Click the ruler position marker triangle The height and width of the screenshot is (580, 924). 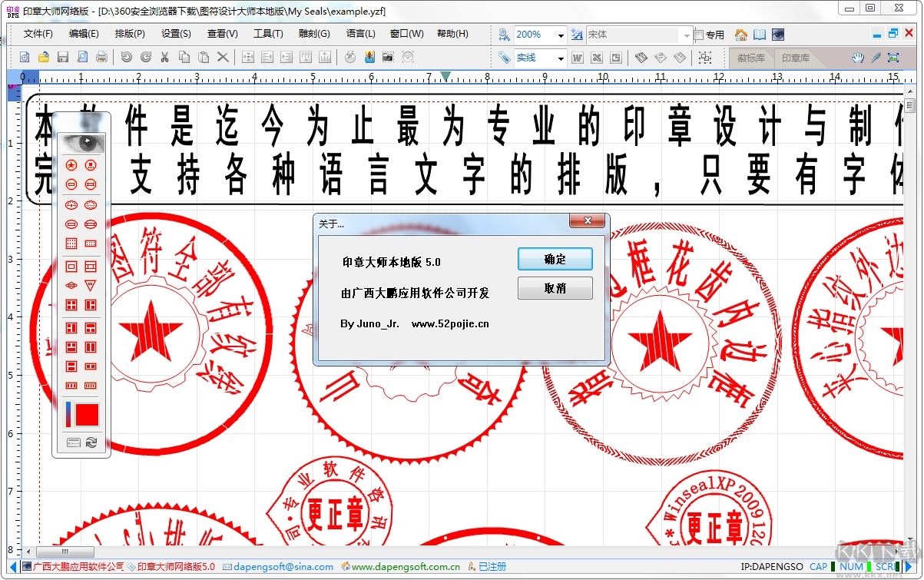pos(445,76)
